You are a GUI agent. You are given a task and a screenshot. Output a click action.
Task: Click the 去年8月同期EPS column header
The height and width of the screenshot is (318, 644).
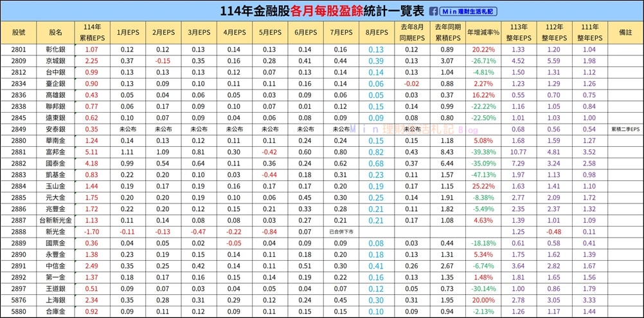(x=411, y=32)
